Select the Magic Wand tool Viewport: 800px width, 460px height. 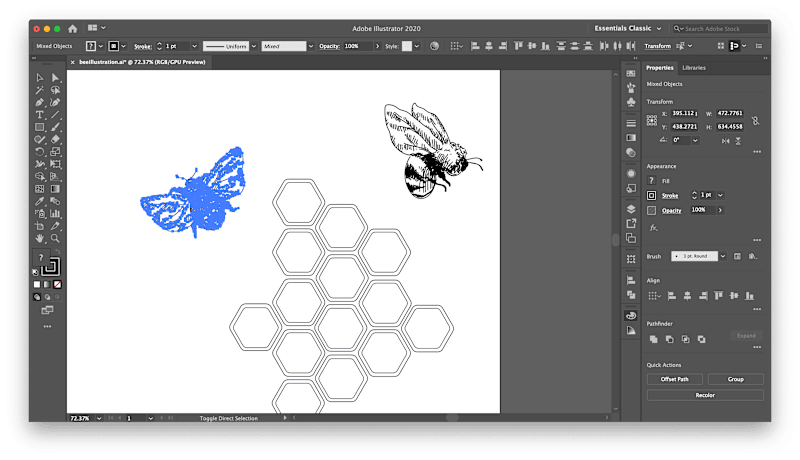click(40, 90)
